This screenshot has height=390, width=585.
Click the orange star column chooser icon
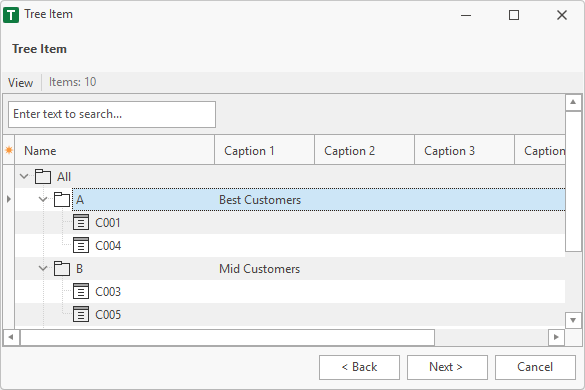tap(9, 150)
